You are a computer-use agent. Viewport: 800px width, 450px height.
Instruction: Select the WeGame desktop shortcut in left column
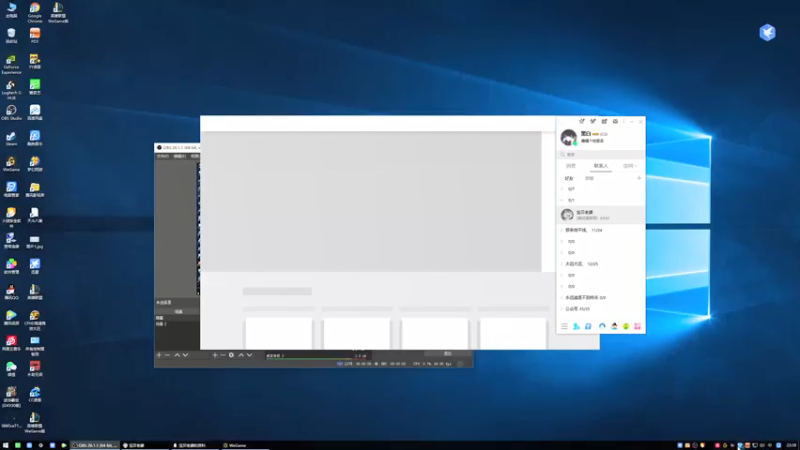point(11,164)
